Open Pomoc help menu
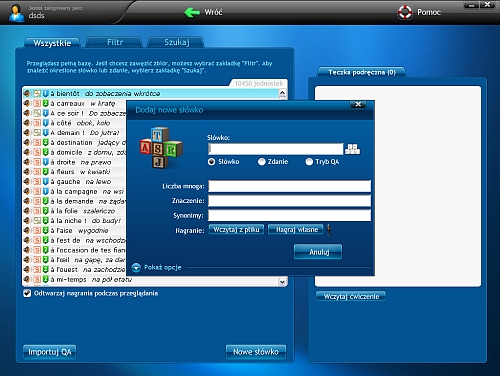The height and width of the screenshot is (376, 500). [429, 12]
